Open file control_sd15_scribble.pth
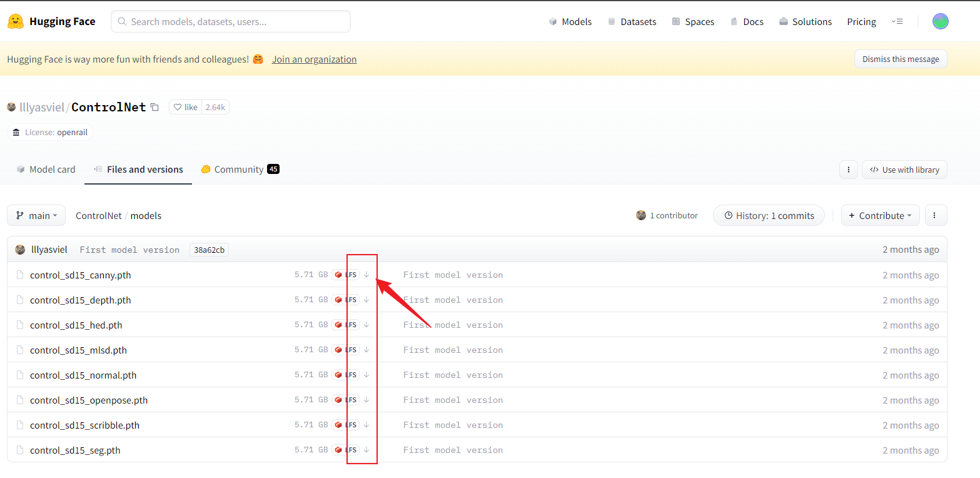The width and height of the screenshot is (980, 478). coord(84,425)
